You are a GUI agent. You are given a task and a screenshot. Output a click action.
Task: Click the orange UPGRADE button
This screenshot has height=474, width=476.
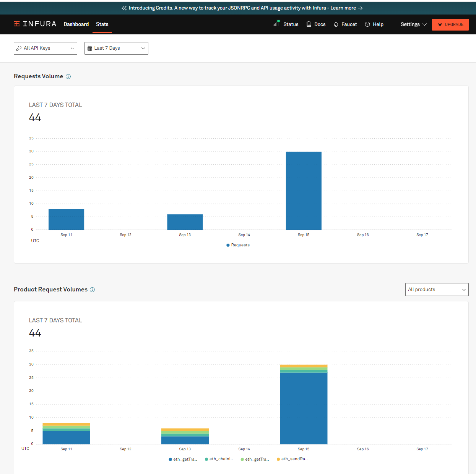point(450,24)
